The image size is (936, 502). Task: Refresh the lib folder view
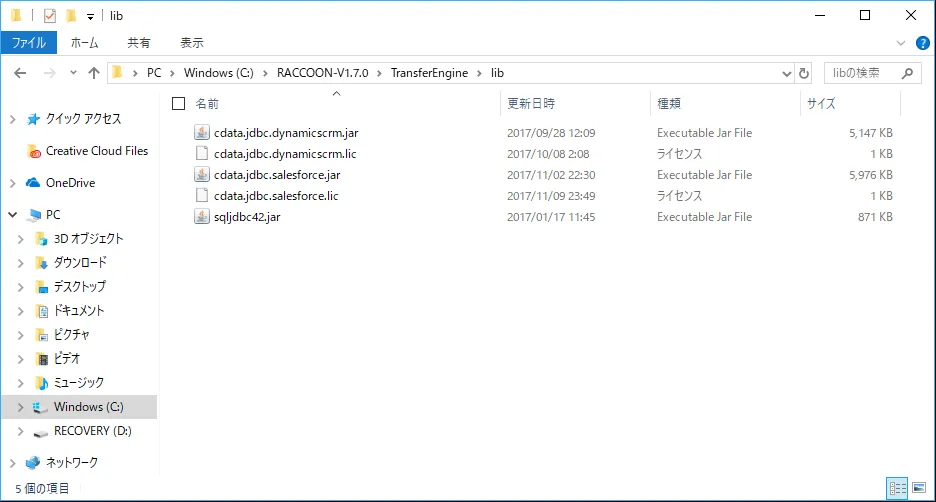tap(803, 73)
